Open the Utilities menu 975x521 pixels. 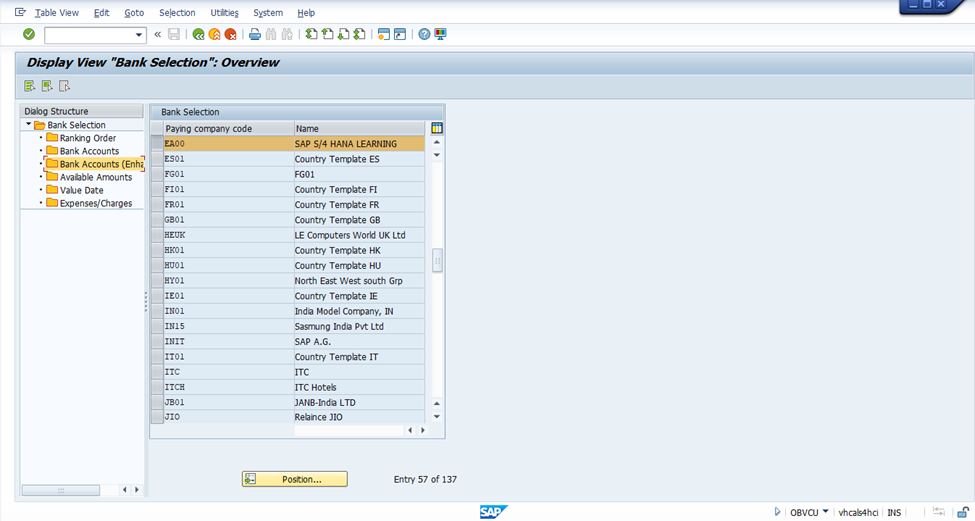224,12
